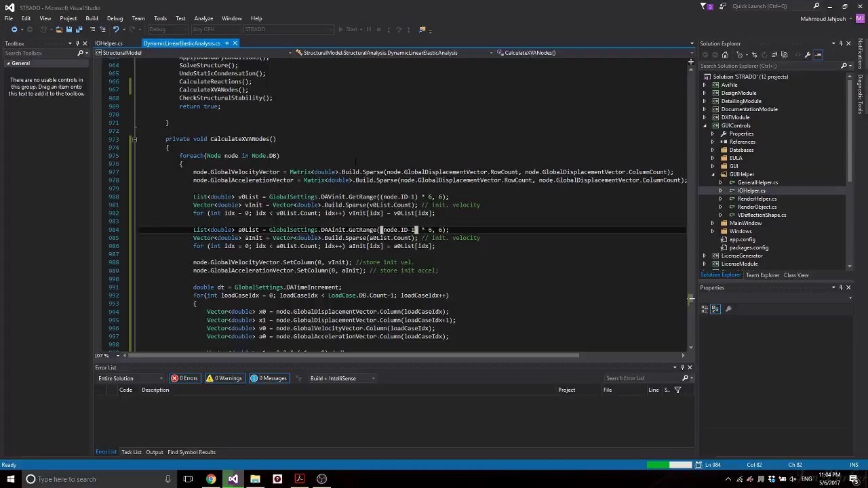The height and width of the screenshot is (488, 868).
Task: Toggle Preview Selected Items in Solution Explorer
Action: click(x=818, y=55)
